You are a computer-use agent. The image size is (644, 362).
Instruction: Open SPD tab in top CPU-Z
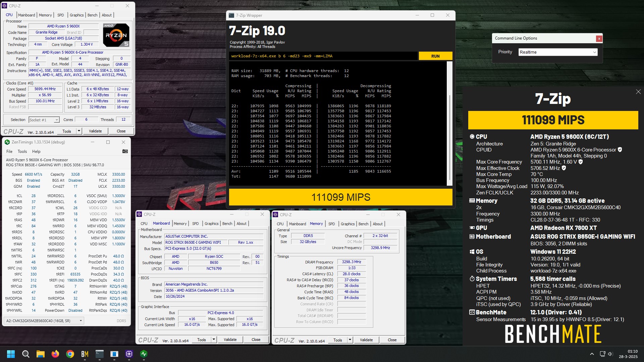(x=60, y=15)
